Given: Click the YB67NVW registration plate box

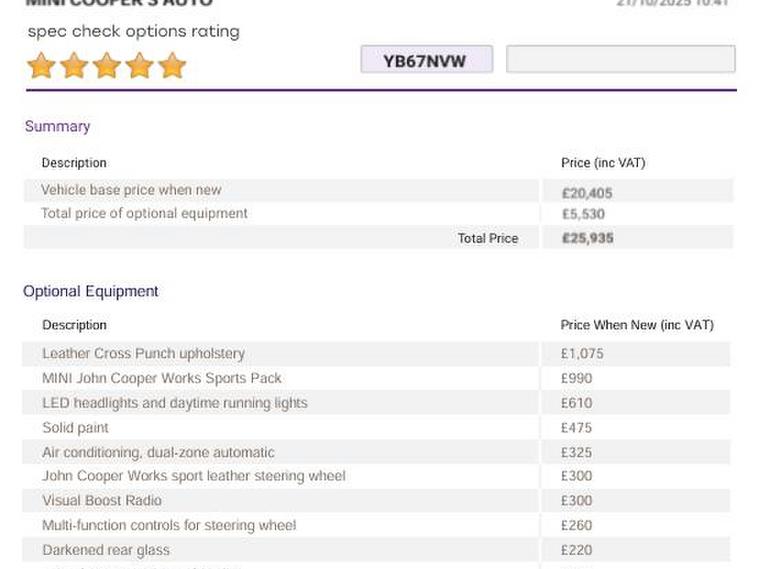Looking at the screenshot, I should tap(426, 60).
